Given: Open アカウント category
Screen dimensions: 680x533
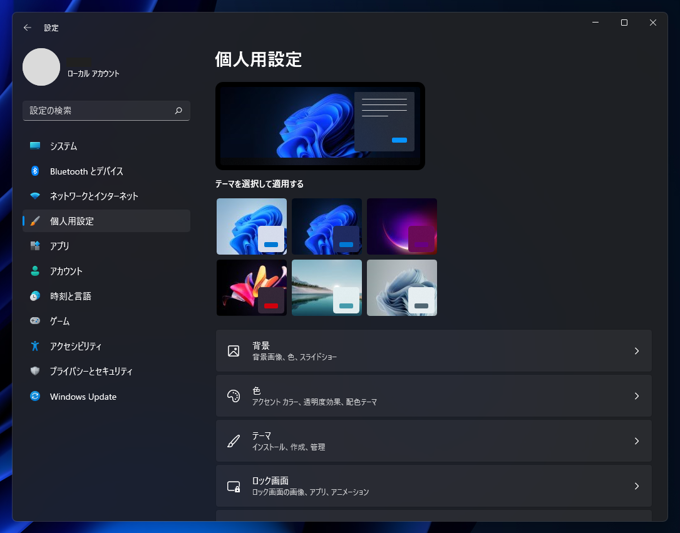Looking at the screenshot, I should (106, 271).
